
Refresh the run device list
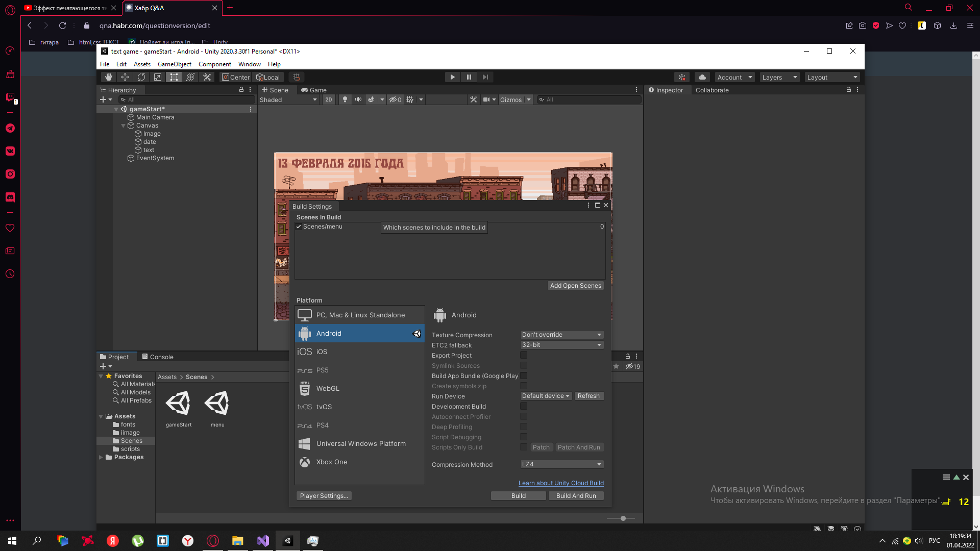point(589,396)
